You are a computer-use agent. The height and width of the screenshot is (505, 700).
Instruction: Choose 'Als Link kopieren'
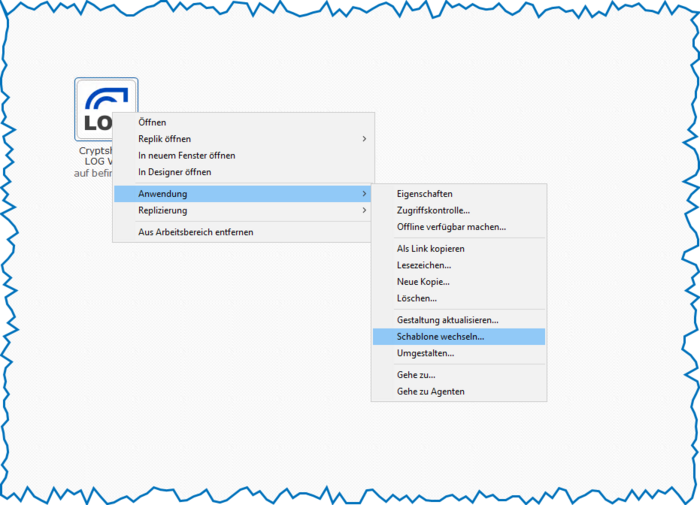pyautogui.click(x=430, y=248)
